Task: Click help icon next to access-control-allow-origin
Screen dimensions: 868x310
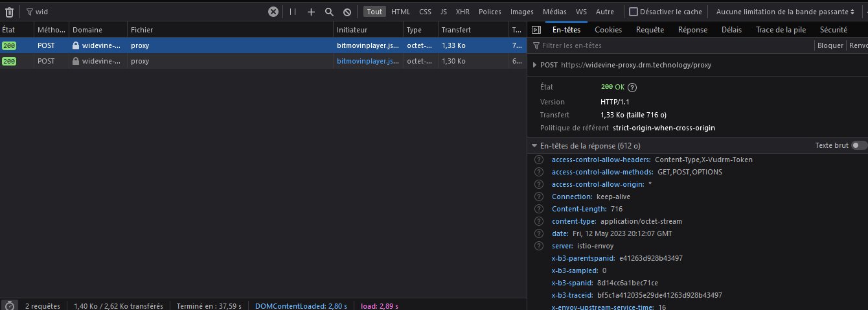Action: (x=538, y=184)
